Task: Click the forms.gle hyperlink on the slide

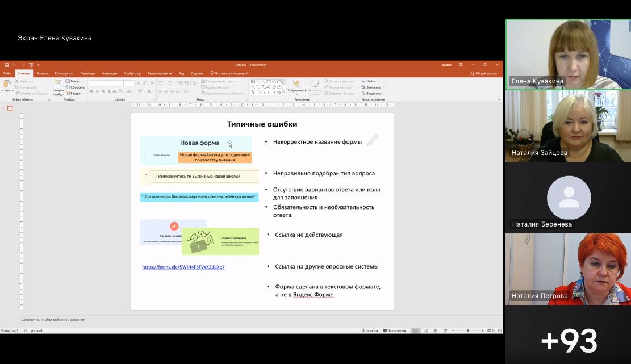Action: click(x=183, y=267)
